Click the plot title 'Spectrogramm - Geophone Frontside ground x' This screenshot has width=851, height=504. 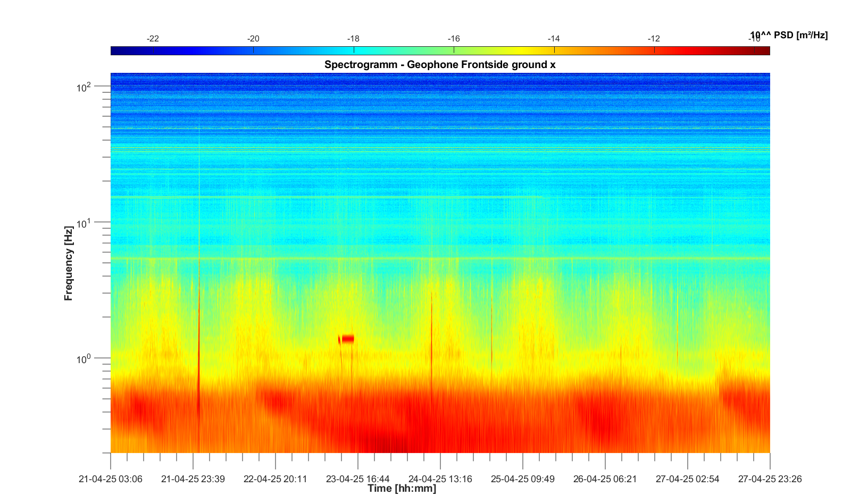(x=440, y=65)
